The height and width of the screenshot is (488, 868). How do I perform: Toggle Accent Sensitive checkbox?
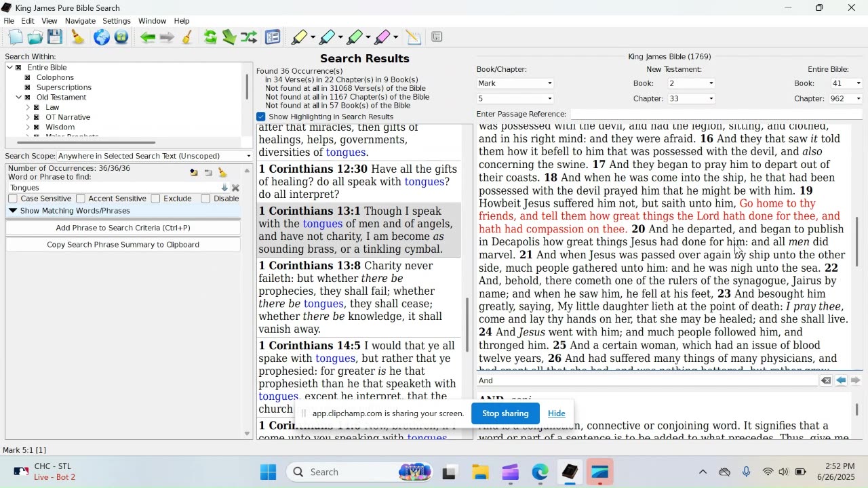[x=81, y=199]
